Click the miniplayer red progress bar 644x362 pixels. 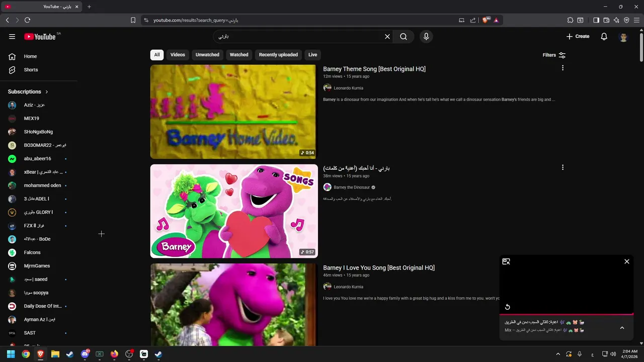pos(567,314)
